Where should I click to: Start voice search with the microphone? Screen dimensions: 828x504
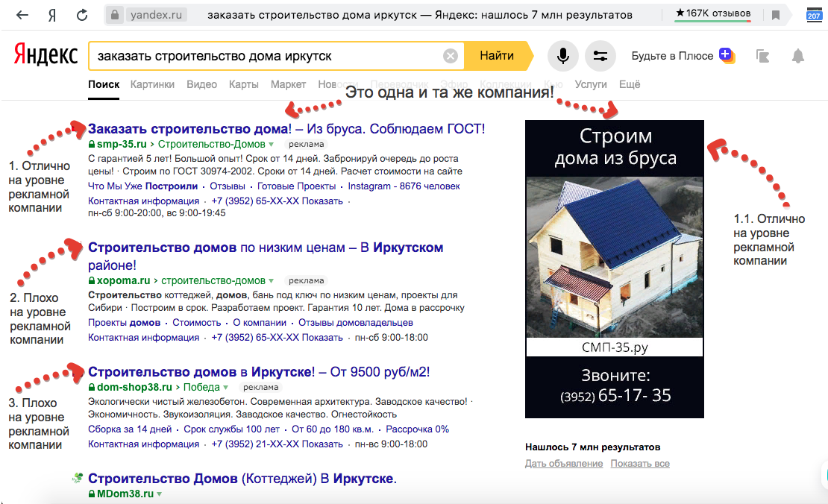tap(563, 56)
